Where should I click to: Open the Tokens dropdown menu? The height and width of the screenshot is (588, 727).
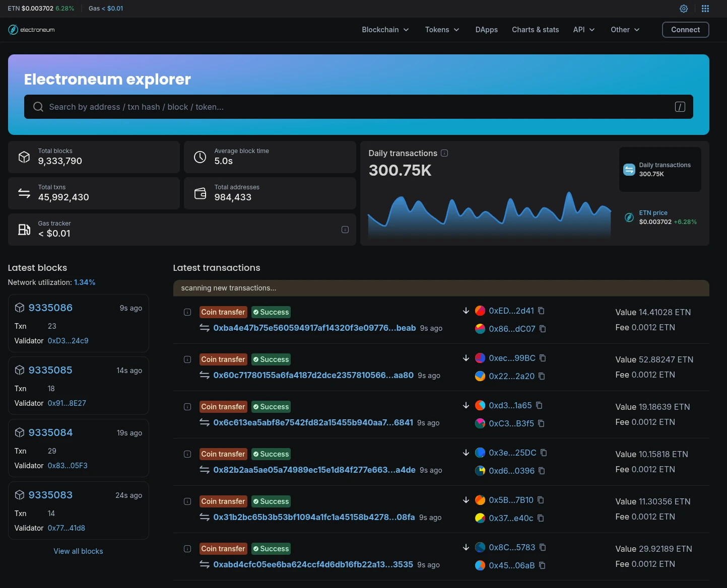point(442,30)
